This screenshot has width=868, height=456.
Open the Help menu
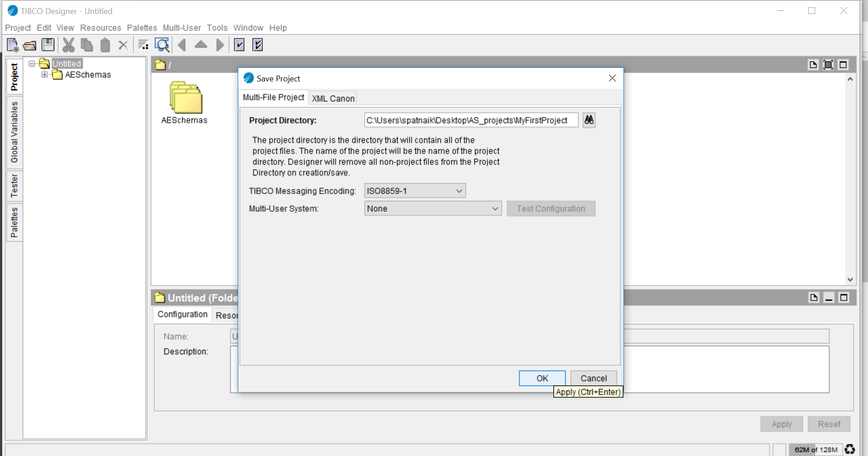278,28
